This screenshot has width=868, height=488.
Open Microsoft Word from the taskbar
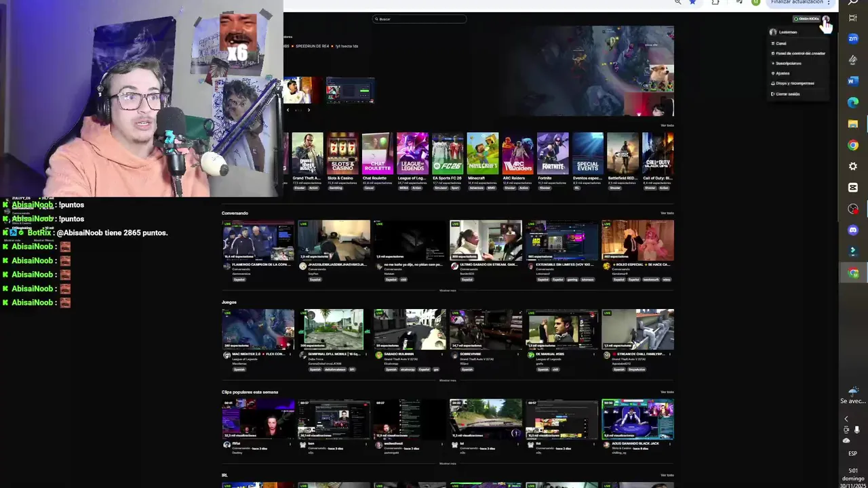click(853, 81)
